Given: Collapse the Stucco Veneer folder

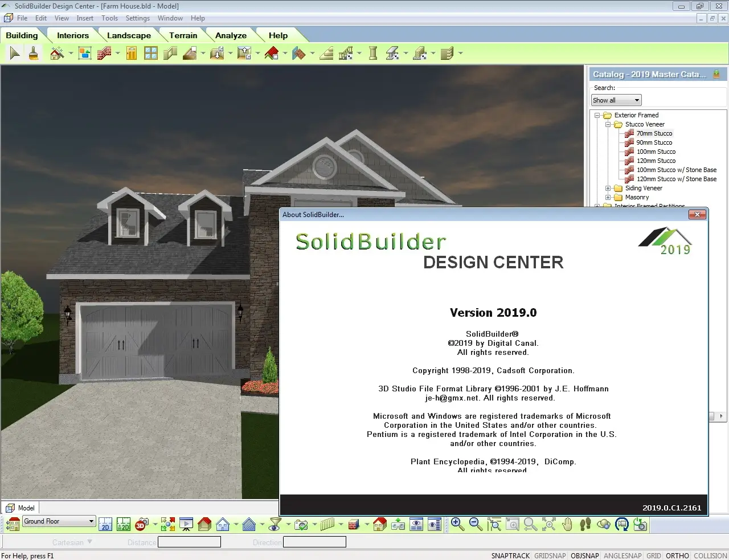Looking at the screenshot, I should pyautogui.click(x=608, y=124).
